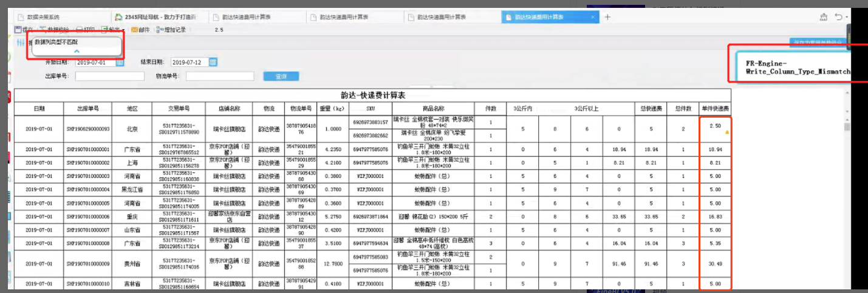
Task: Click cell SKF1906290000093 in table
Action: point(87,129)
